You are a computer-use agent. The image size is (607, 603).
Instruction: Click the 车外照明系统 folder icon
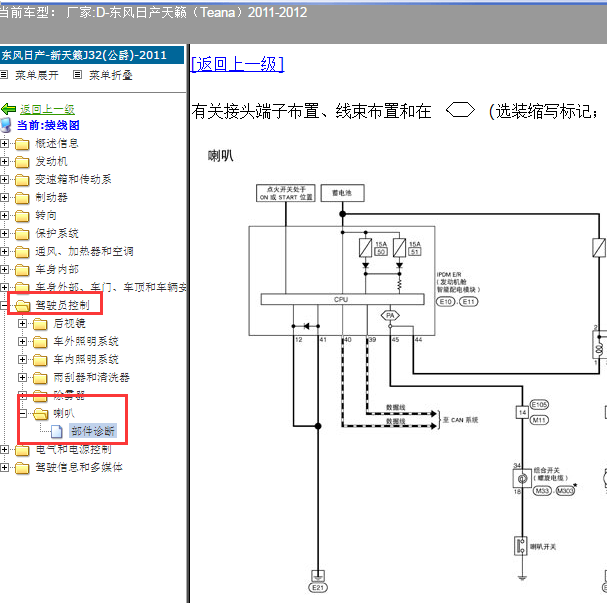tap(40, 342)
